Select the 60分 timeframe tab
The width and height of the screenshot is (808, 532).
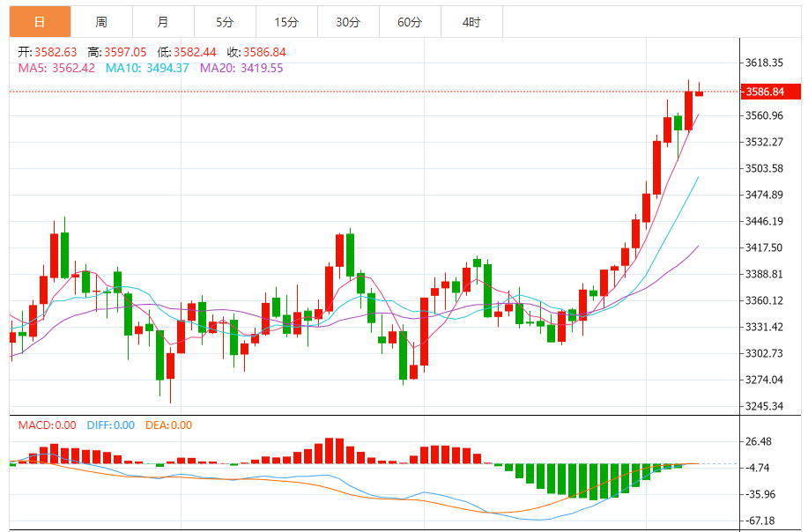(411, 22)
